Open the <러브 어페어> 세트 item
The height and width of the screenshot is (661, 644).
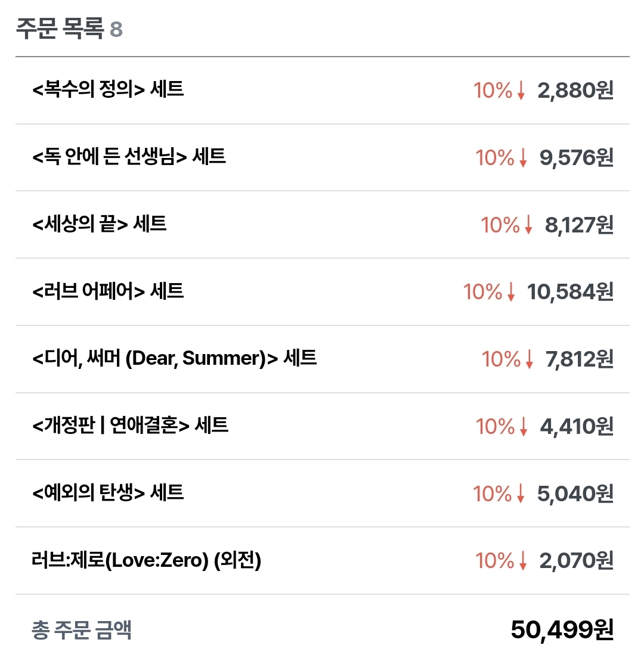click(108, 291)
